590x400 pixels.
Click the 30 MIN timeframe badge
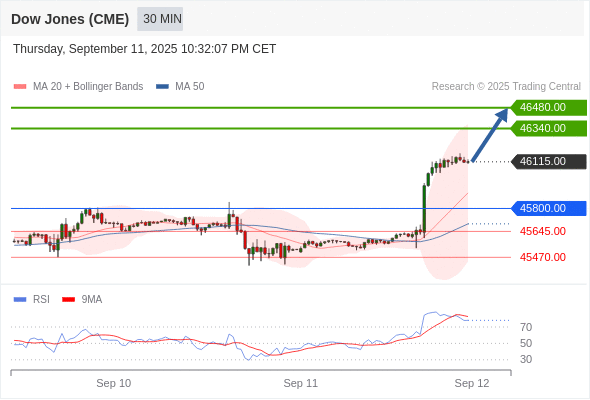[160, 19]
